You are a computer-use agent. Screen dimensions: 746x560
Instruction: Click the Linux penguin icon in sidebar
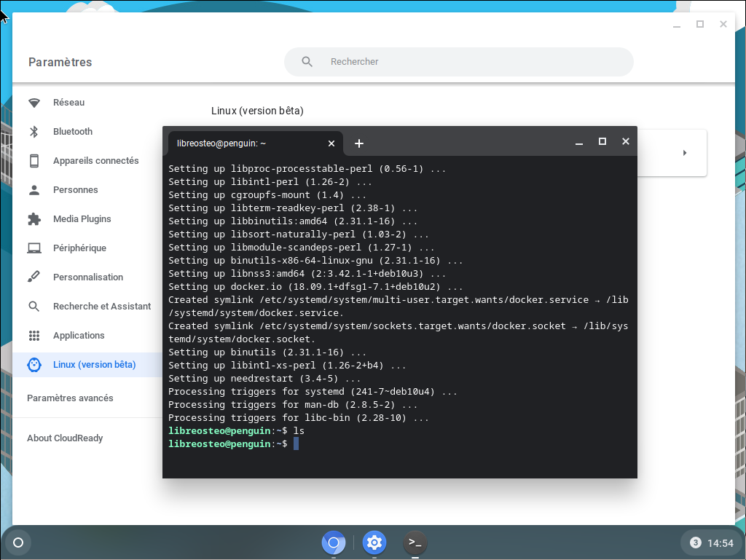tap(34, 365)
